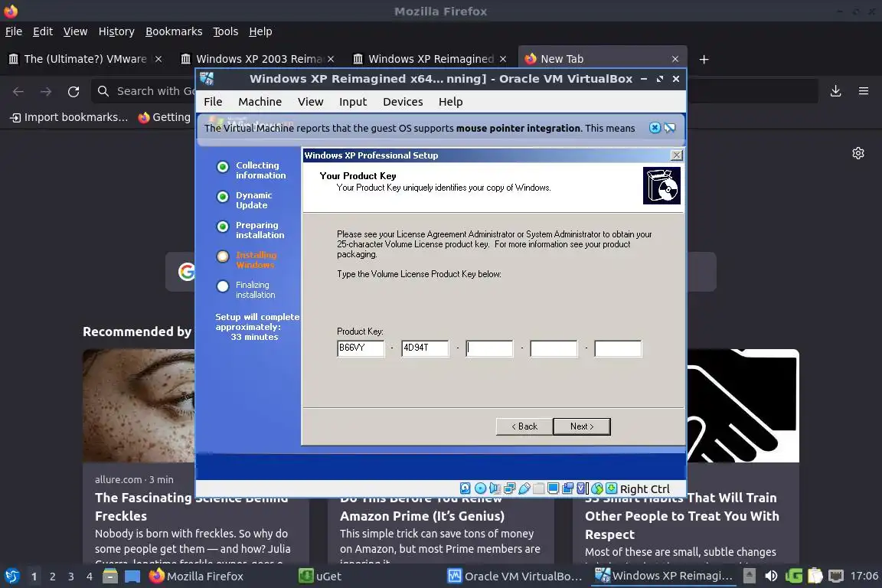Open volume control in system tray
This screenshot has width=882, height=588.
[x=771, y=576]
